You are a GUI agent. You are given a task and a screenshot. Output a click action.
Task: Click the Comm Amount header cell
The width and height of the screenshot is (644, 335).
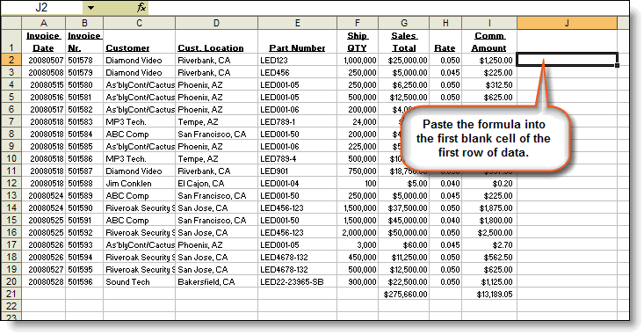tap(489, 41)
